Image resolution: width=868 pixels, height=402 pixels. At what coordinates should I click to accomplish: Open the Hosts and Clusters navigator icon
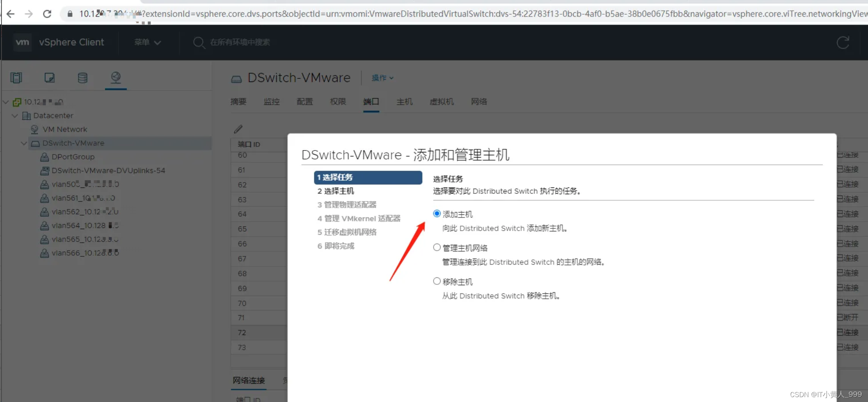16,77
